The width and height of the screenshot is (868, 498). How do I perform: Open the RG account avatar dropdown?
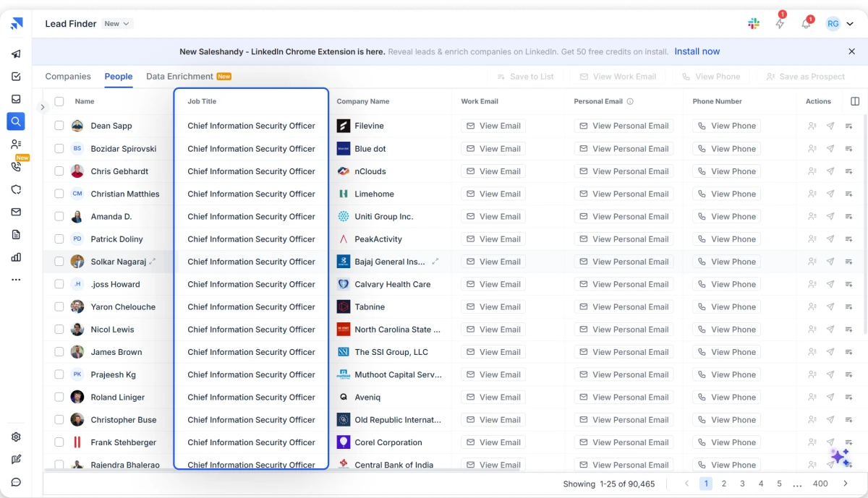click(x=840, y=24)
